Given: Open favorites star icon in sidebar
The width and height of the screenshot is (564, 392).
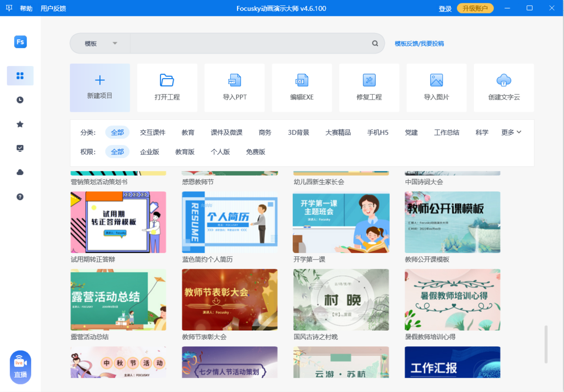Looking at the screenshot, I should (x=20, y=124).
